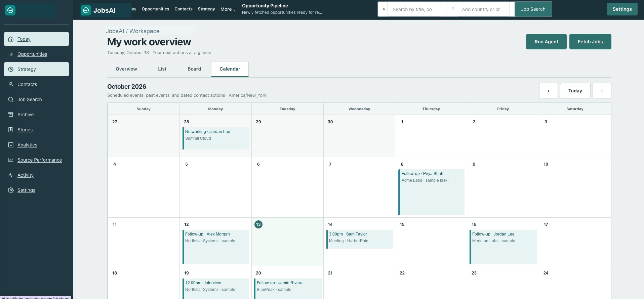Click the Analytics chart icon in sidebar
Image resolution: width=644 pixels, height=299 pixels.
click(x=11, y=145)
